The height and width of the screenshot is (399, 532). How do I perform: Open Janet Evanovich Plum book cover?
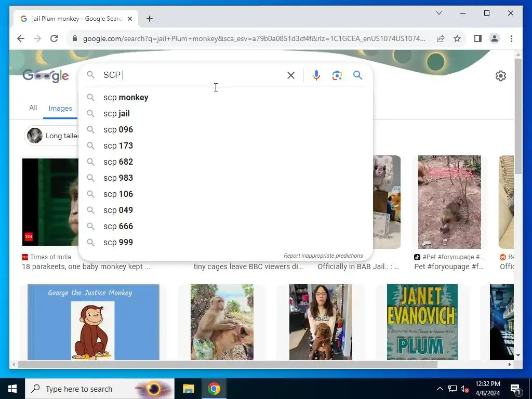422,322
